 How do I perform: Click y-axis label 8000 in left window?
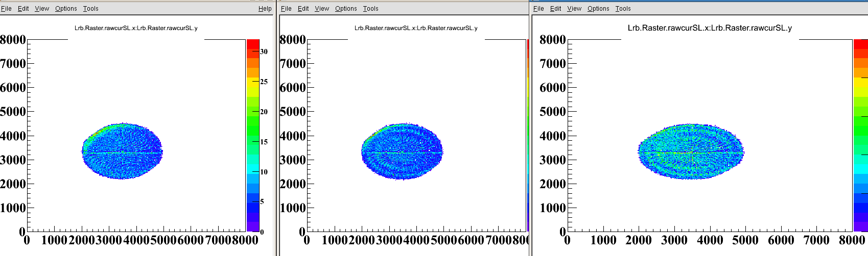click(13, 40)
